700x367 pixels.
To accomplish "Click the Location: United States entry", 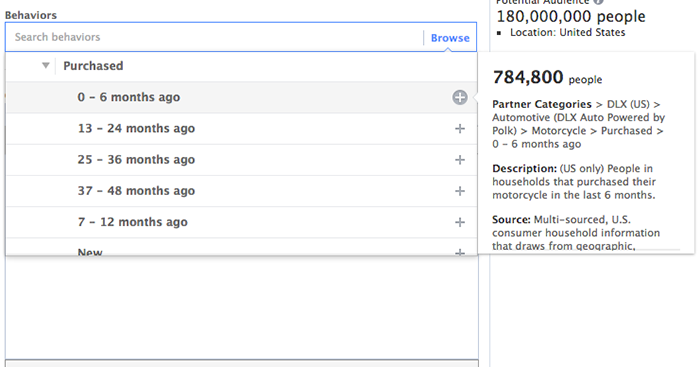I will 567,33.
